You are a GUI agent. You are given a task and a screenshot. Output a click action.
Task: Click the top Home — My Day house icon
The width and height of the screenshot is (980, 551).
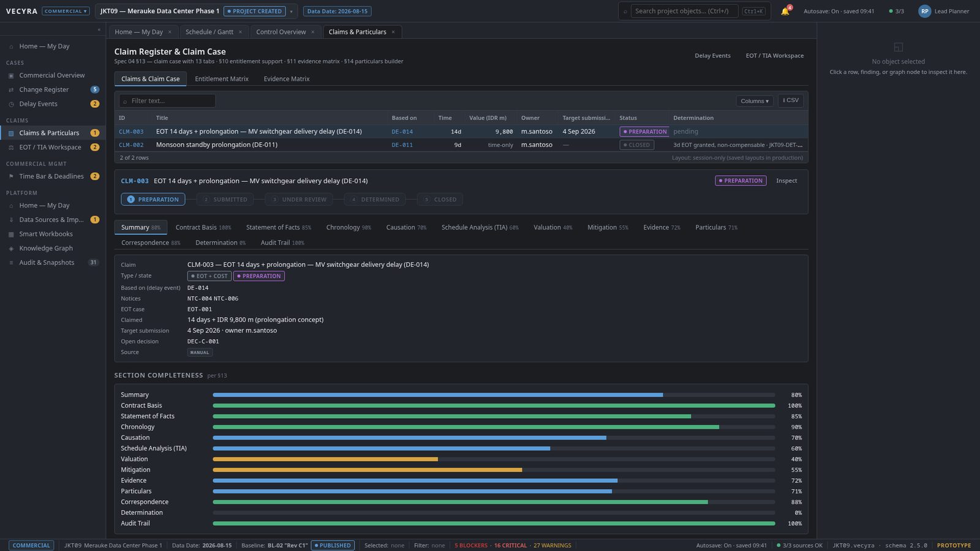click(11, 47)
